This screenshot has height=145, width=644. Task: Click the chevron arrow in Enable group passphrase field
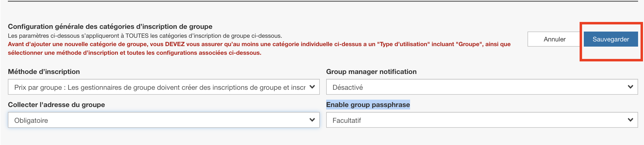pos(630,120)
